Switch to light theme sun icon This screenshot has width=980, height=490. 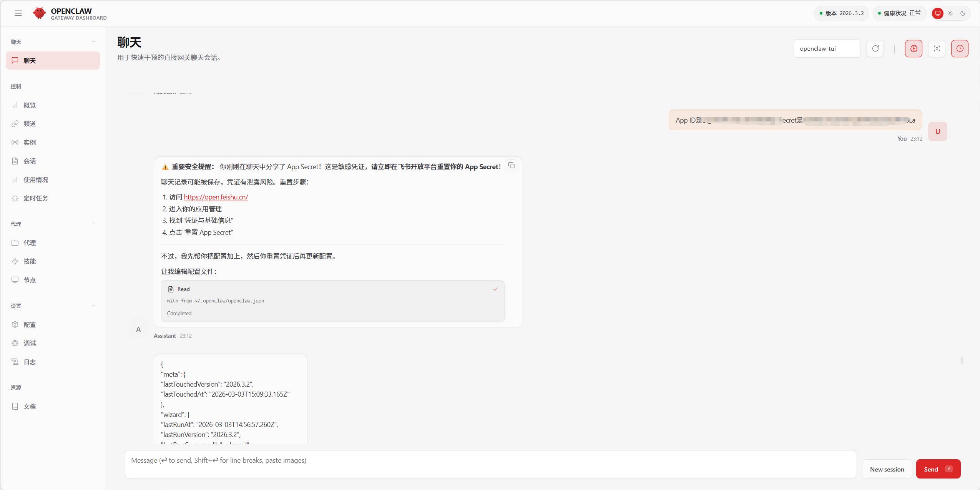pos(950,13)
